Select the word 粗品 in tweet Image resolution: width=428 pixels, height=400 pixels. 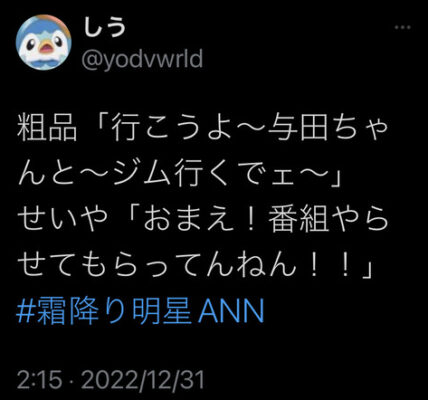pos(47,129)
